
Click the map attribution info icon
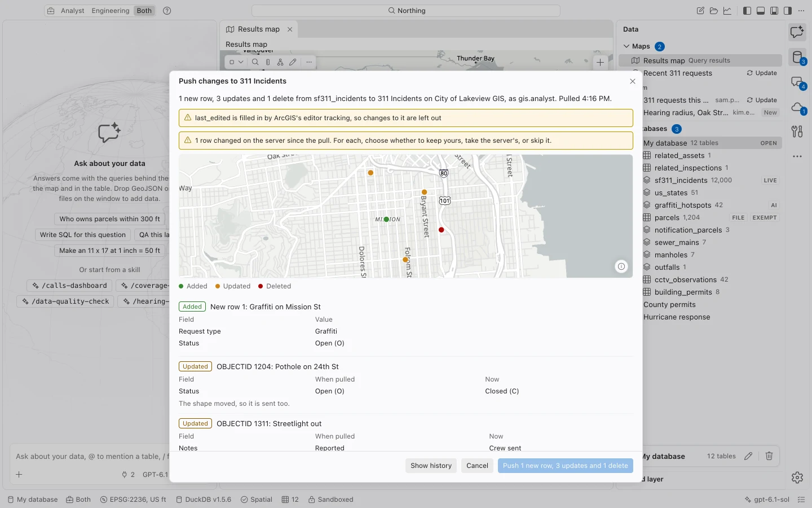pos(621,266)
